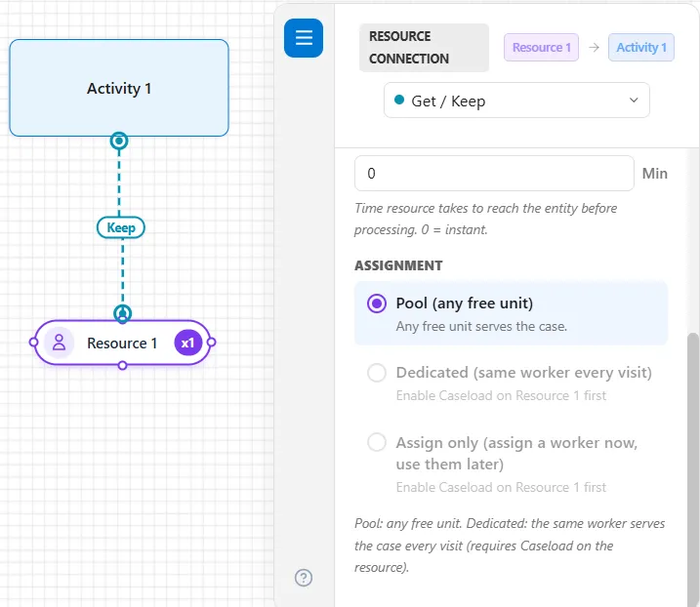This screenshot has width=700, height=607.
Task: Click the Keep label on the connection line
Action: click(121, 227)
